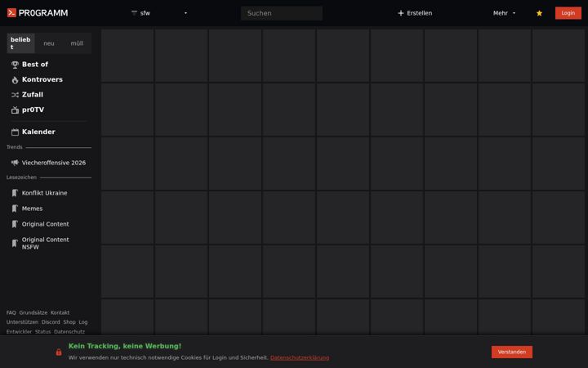
Task: Open the Kontakt footer link
Action: tap(60, 312)
